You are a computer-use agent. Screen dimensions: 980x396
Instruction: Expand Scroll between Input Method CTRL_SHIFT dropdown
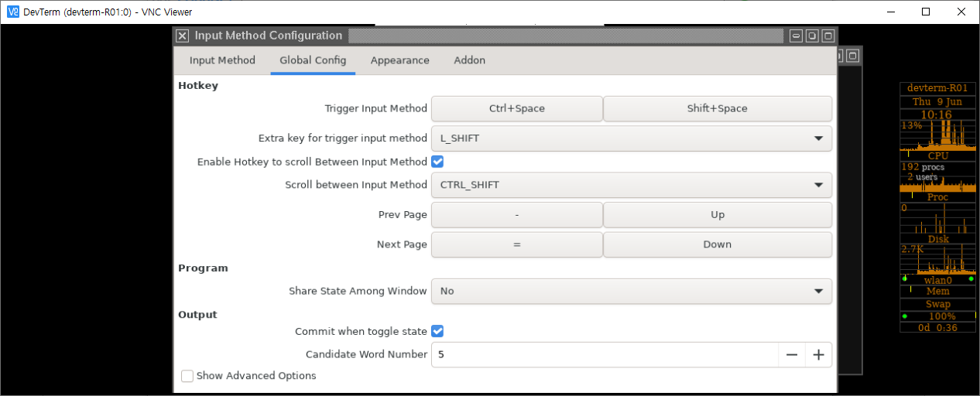point(631,185)
